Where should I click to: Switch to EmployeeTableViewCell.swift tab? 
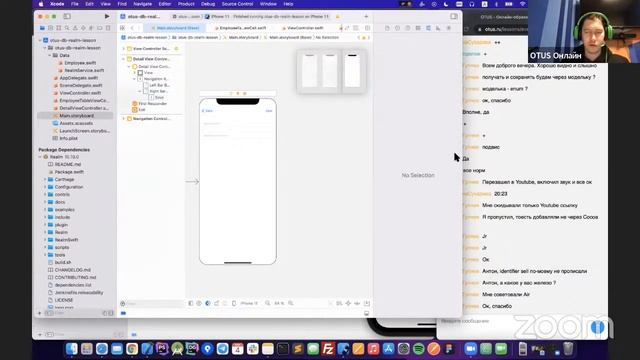(x=242, y=28)
